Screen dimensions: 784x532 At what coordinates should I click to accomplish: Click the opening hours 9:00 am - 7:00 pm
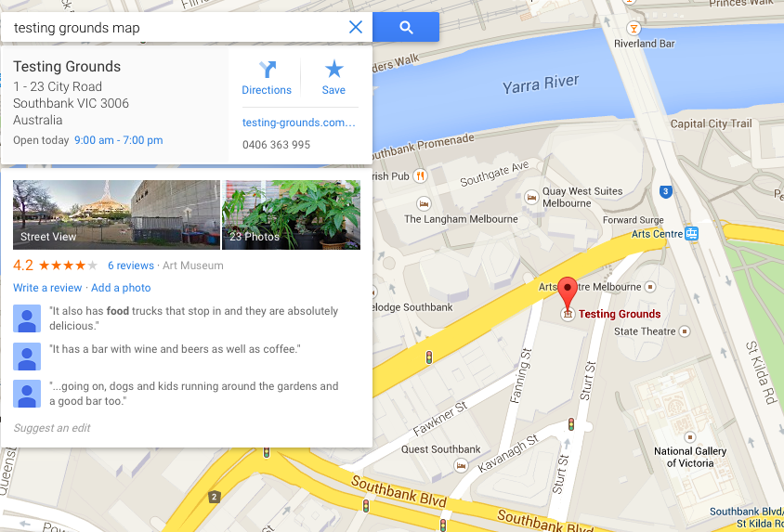[119, 140]
